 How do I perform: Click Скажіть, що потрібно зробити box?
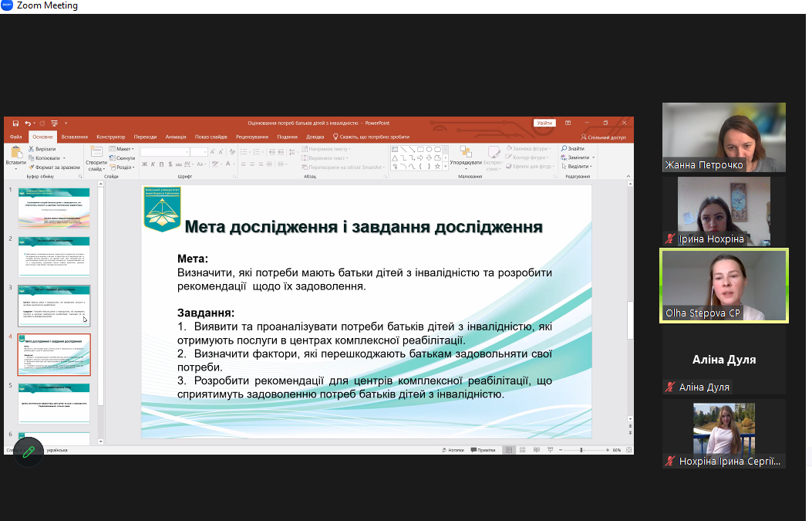(371, 137)
